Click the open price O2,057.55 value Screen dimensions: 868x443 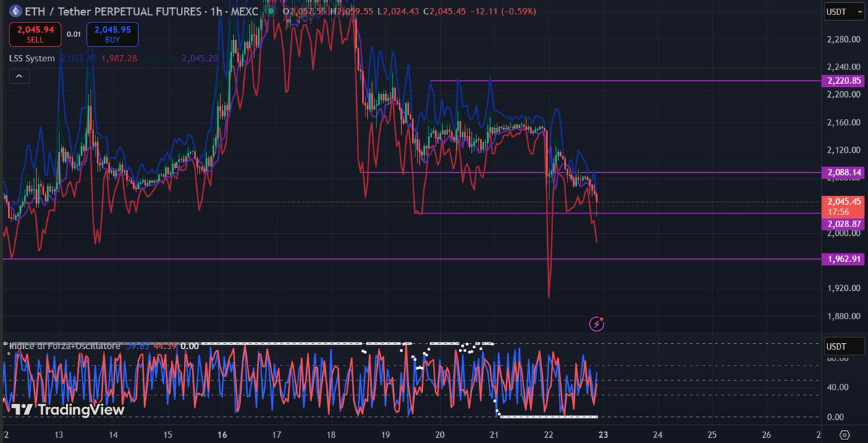(305, 11)
